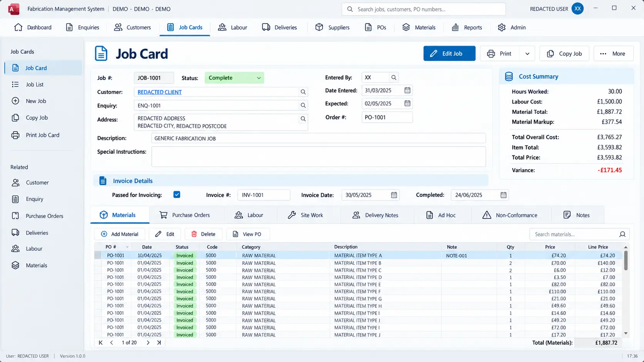Switch to the Labour tab below invoice details
The width and height of the screenshot is (644, 362).
click(249, 215)
